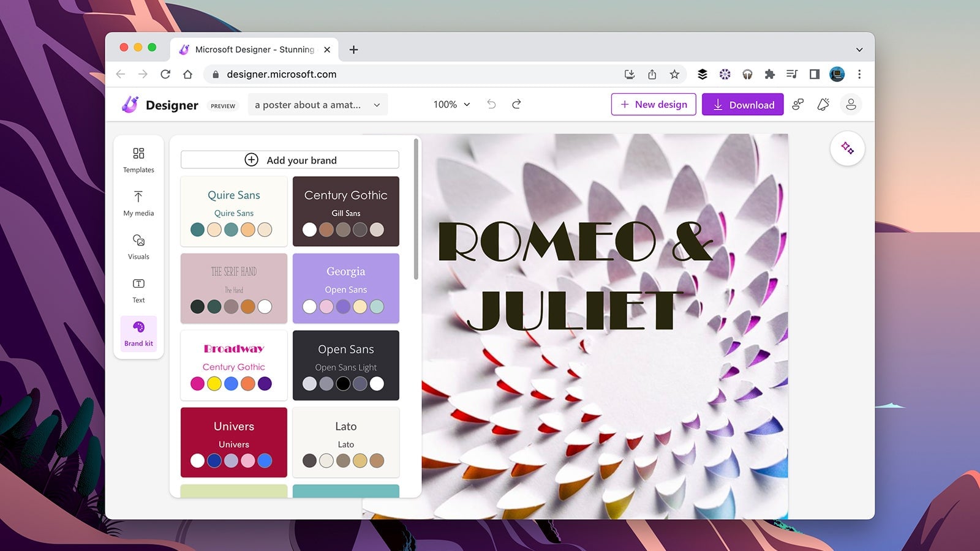
Task: Open the Text panel
Action: (138, 289)
